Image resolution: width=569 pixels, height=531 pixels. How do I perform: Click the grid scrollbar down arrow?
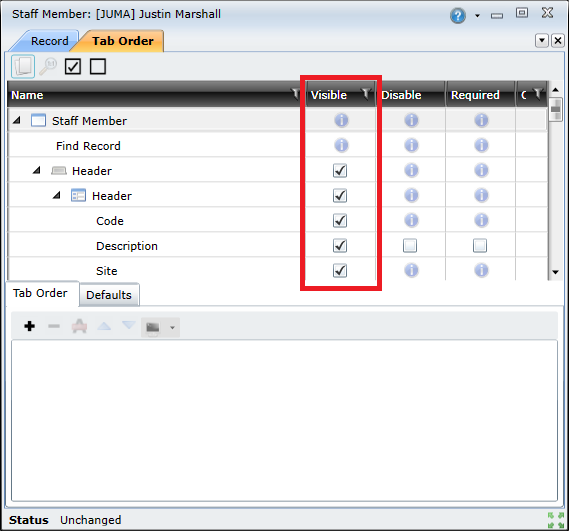[x=555, y=272]
